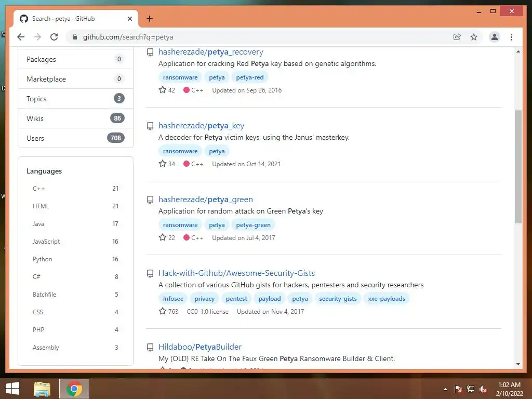Image resolution: width=532 pixels, height=399 pixels.
Task: Open Chrome three-dot menu
Action: 511,37
